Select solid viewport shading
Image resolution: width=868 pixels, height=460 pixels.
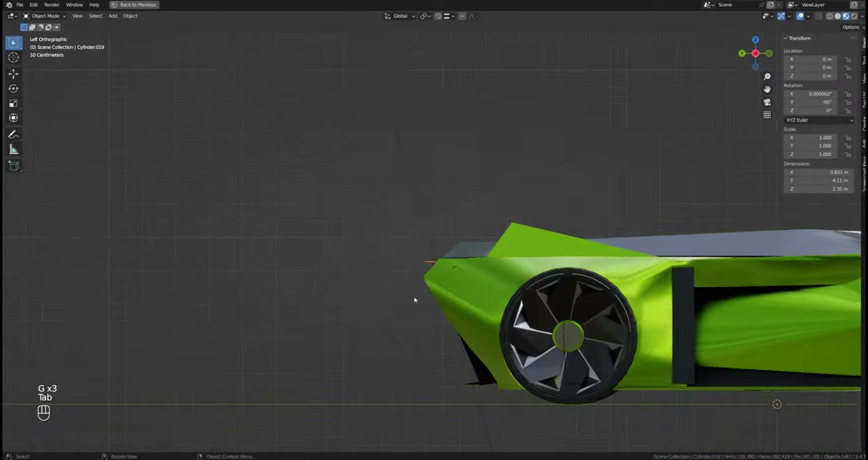pos(837,16)
